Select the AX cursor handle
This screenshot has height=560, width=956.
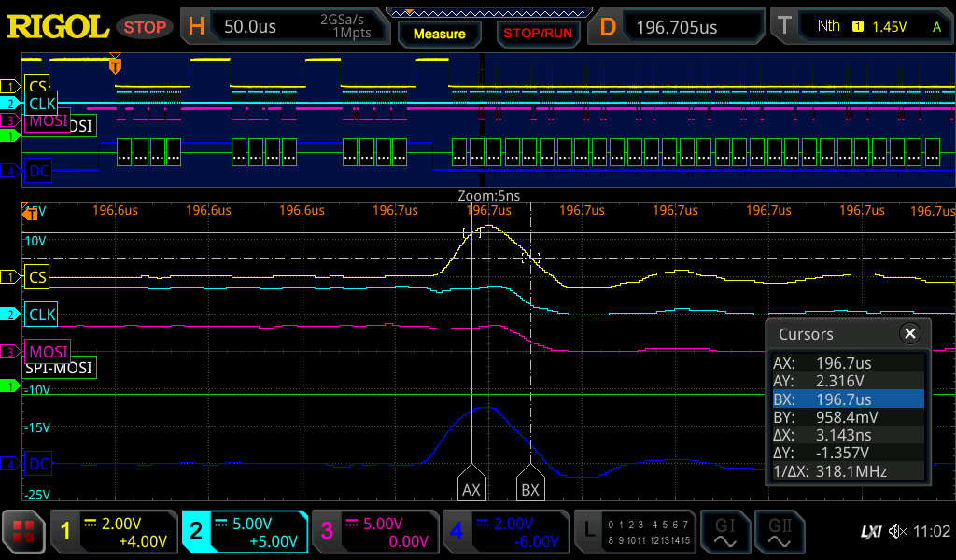pyautogui.click(x=471, y=483)
